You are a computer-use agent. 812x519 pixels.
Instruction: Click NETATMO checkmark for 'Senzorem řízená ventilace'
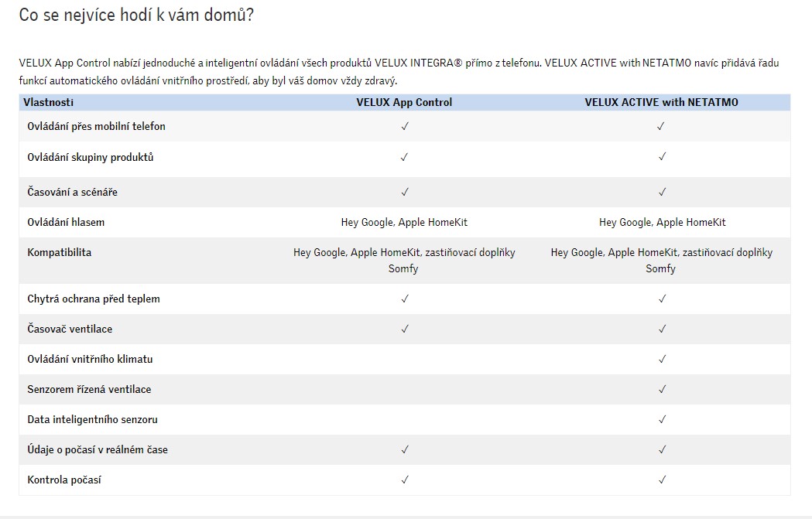tap(662, 389)
